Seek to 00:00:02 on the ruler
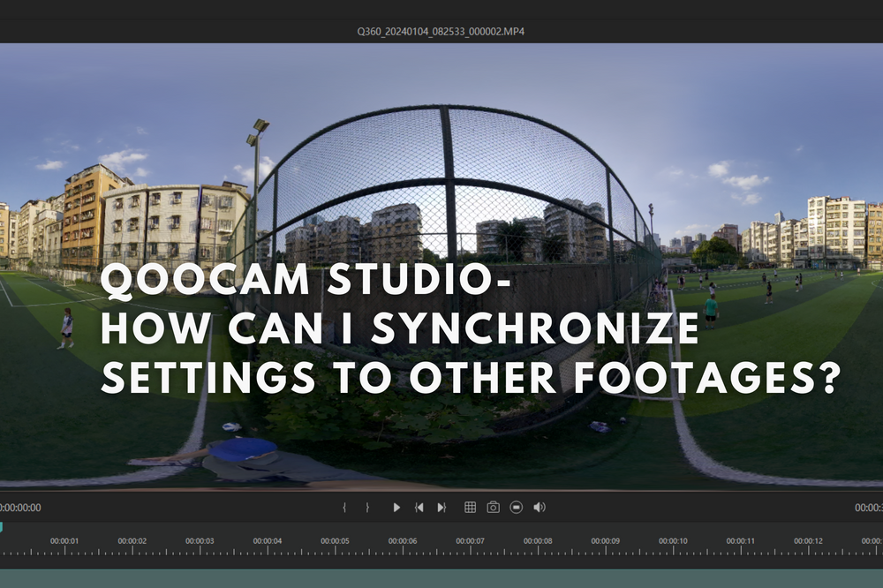Image resolution: width=883 pixels, height=588 pixels. pos(132,540)
